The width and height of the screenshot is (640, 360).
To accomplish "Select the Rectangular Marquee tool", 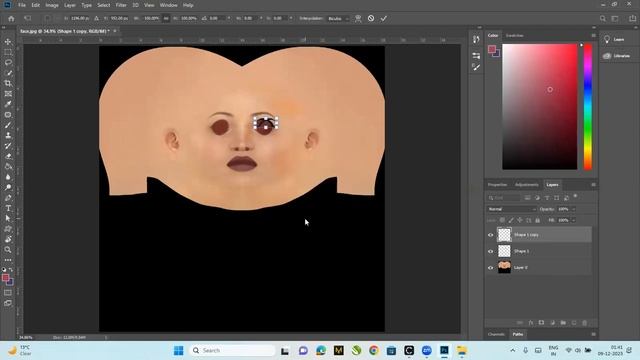I will coord(8,52).
